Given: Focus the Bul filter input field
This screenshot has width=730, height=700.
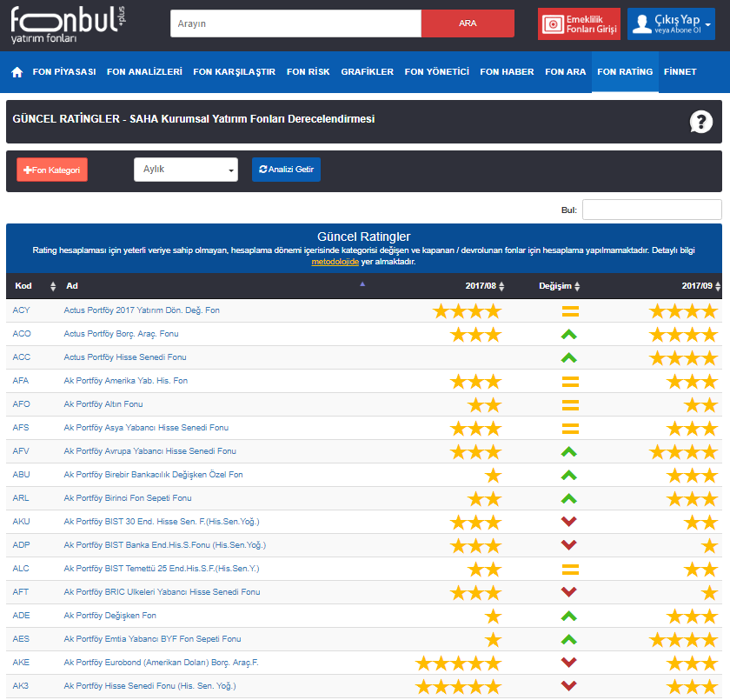Looking at the screenshot, I should (x=652, y=210).
